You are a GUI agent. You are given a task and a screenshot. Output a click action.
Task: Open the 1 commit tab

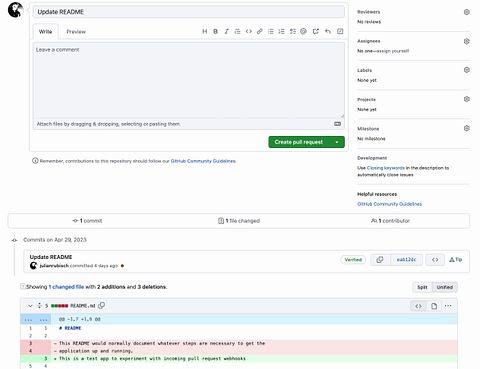point(87,221)
